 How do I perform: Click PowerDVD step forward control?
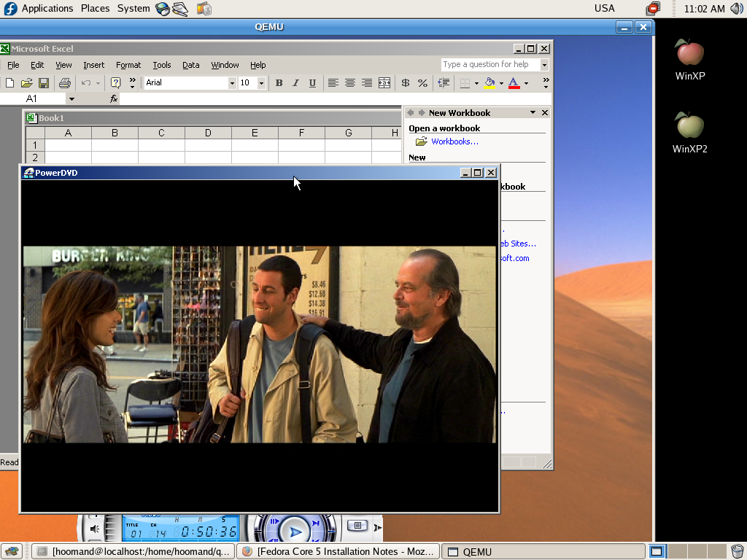coord(275,522)
